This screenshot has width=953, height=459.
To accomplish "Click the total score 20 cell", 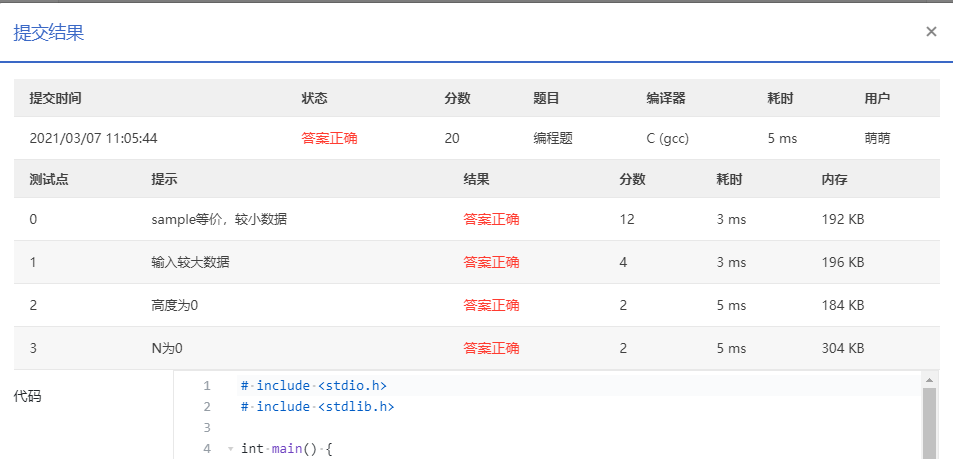I will pos(452,139).
